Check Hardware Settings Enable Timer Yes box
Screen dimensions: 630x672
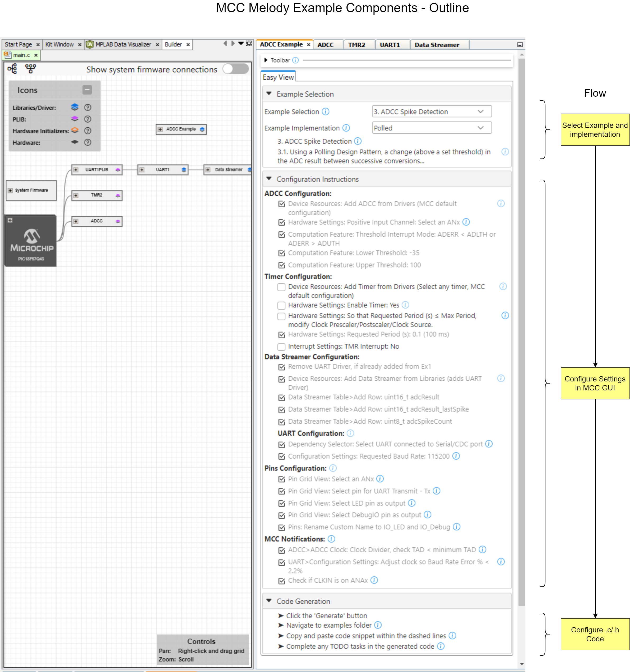pyautogui.click(x=281, y=305)
